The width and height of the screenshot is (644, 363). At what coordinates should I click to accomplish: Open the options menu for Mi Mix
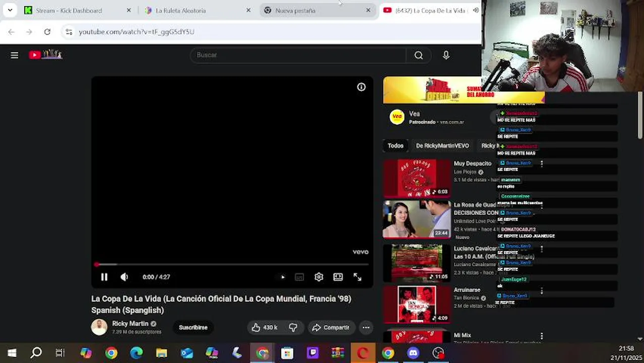click(x=541, y=336)
